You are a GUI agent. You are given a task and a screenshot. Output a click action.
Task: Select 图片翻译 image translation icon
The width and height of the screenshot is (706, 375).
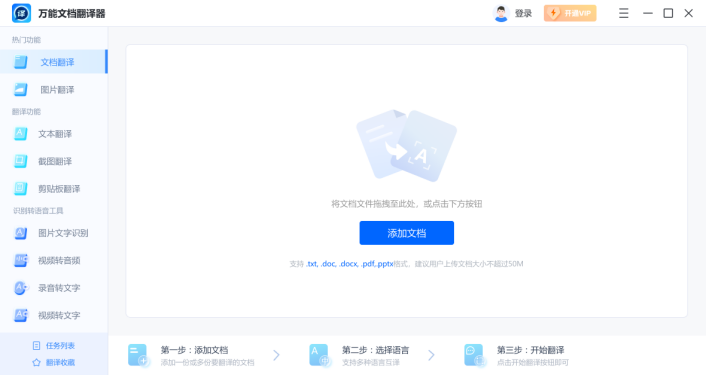coord(21,90)
